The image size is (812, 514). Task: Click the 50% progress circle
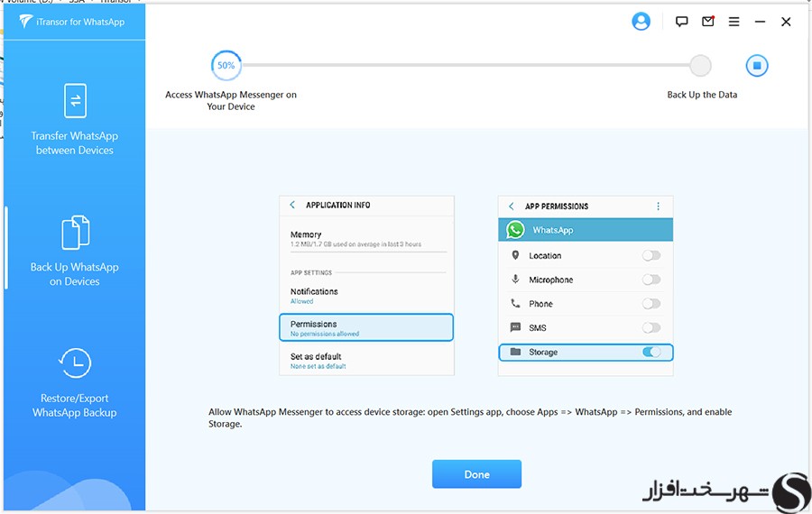[226, 65]
